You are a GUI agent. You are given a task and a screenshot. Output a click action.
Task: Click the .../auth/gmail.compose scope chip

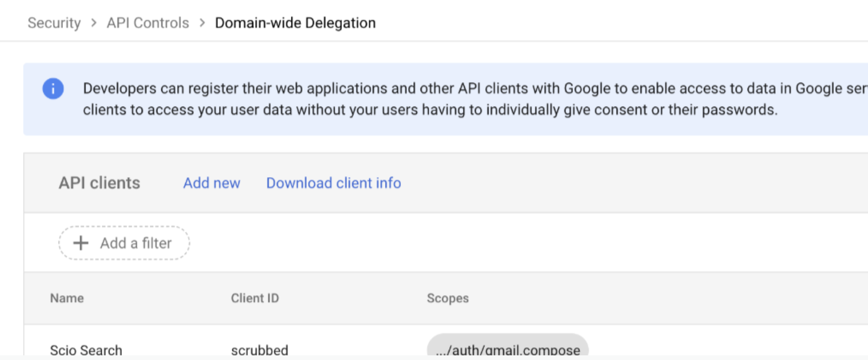click(x=507, y=348)
